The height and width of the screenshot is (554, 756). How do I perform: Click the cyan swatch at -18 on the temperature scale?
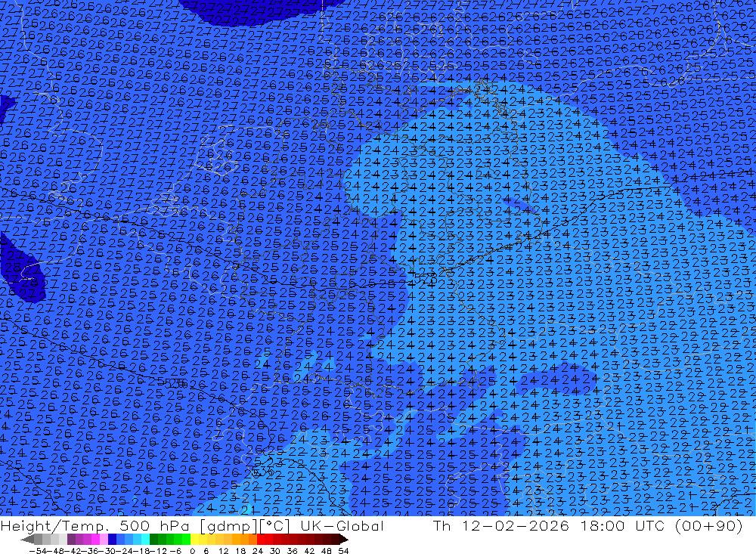click(145, 540)
